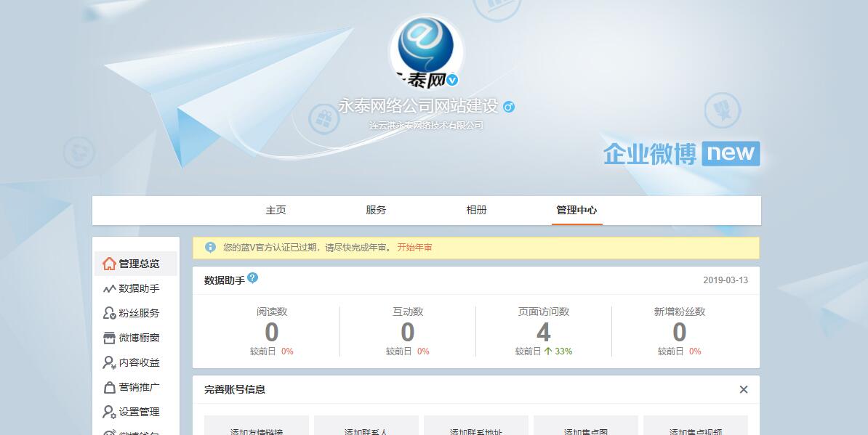868x435 pixels.
Task: Click the 数据助手 chart icon in sidebar
Action: 110,288
